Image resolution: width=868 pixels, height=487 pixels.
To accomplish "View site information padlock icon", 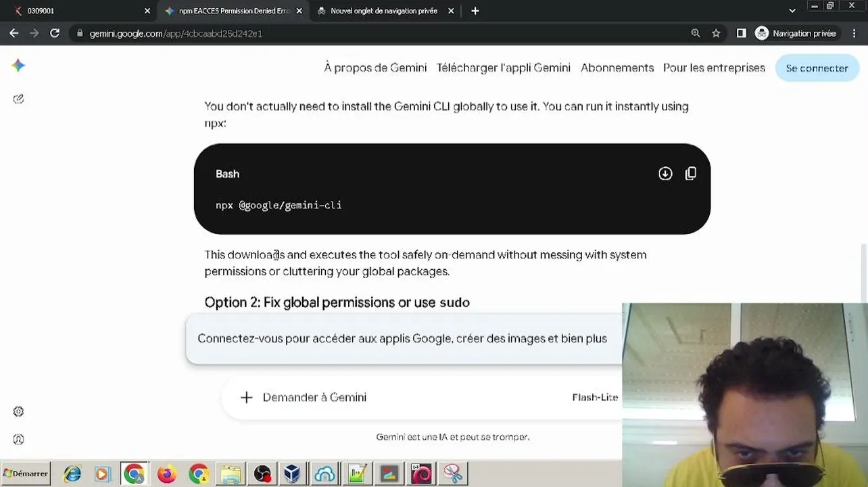I will click(80, 33).
